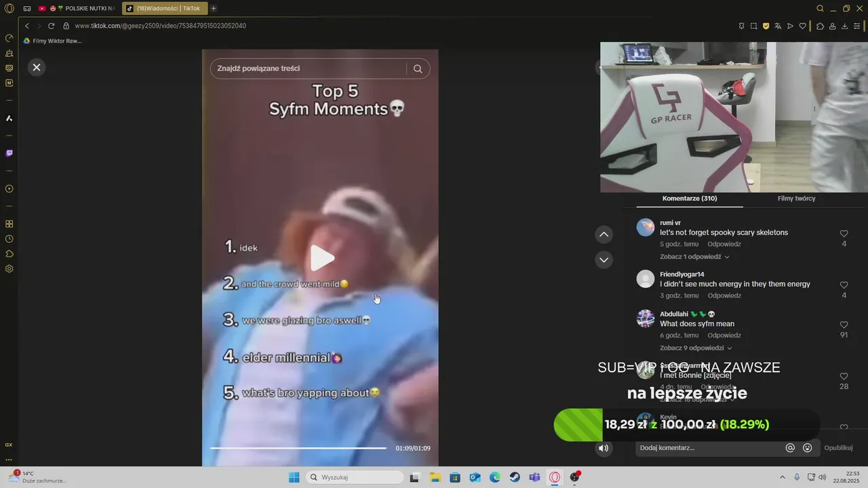Viewport: 868px width, 488px height.
Task: Open Steam from taskbar
Action: (x=515, y=477)
